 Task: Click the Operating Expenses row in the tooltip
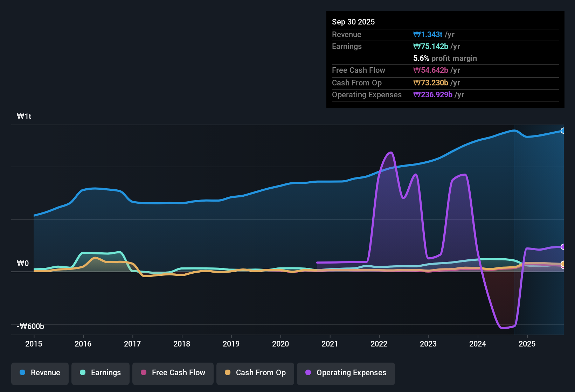(x=399, y=94)
